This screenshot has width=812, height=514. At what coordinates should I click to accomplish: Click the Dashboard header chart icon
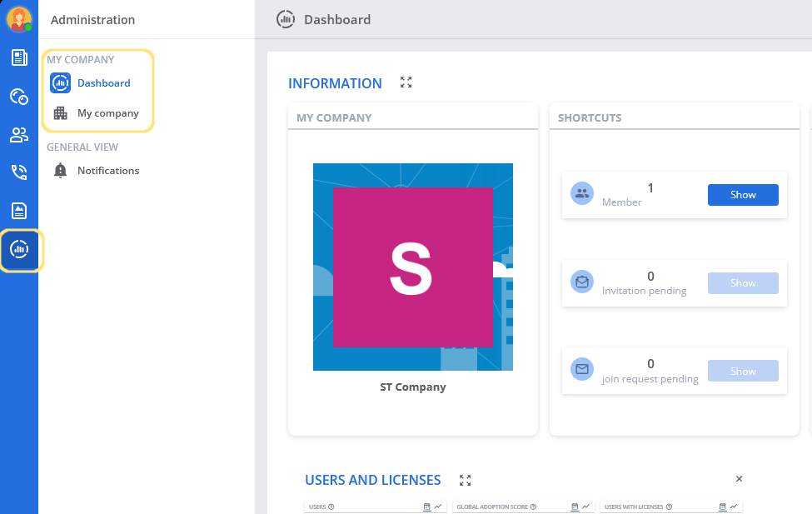click(x=286, y=20)
